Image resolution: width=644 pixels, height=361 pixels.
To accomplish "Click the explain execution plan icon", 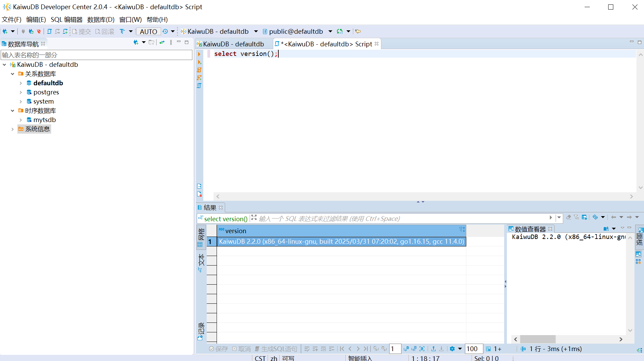I will (x=200, y=86).
